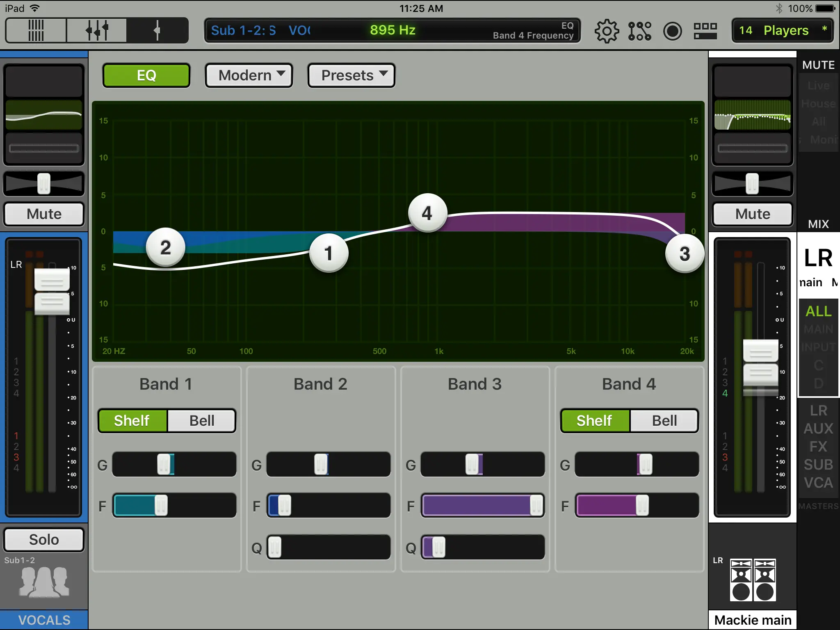Open the 14 Players device selector
Image resolution: width=840 pixels, height=630 pixels.
[782, 31]
